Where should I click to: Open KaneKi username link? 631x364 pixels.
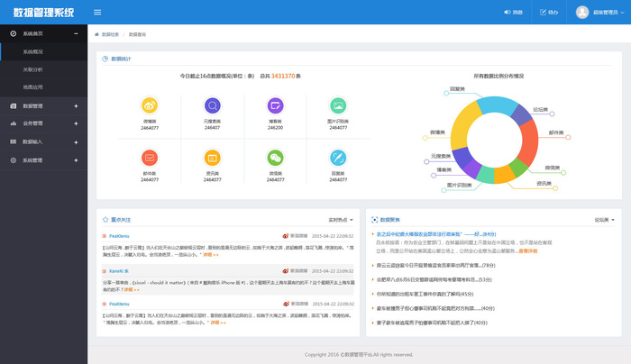click(119, 271)
